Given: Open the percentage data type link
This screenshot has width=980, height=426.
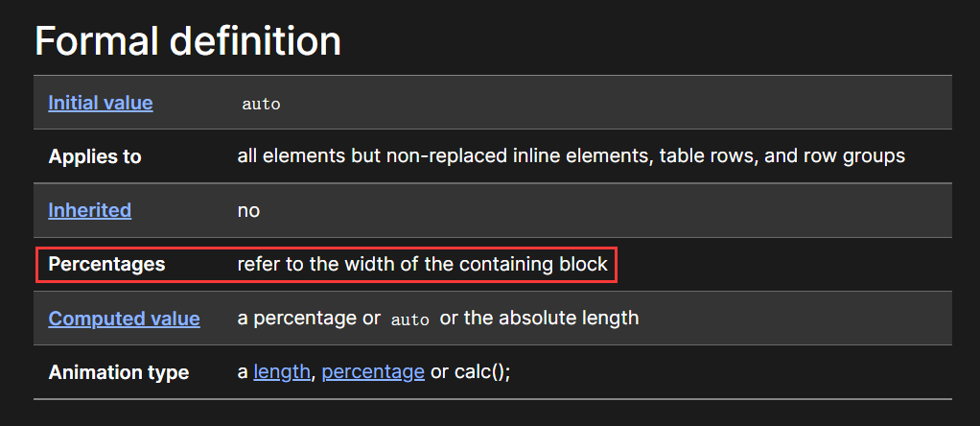Looking at the screenshot, I should 373,371.
